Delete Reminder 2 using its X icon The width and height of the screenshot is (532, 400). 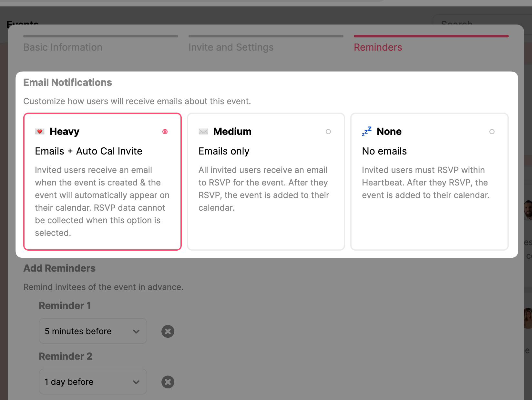168,382
